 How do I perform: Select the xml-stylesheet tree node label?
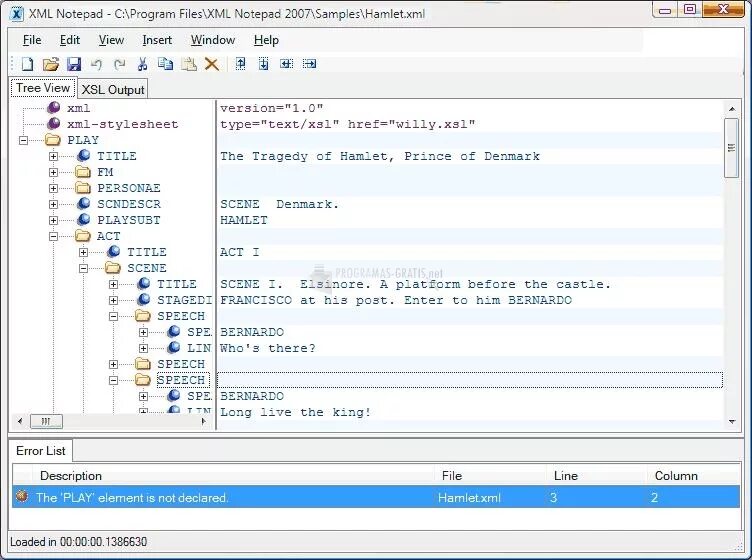tap(122, 124)
